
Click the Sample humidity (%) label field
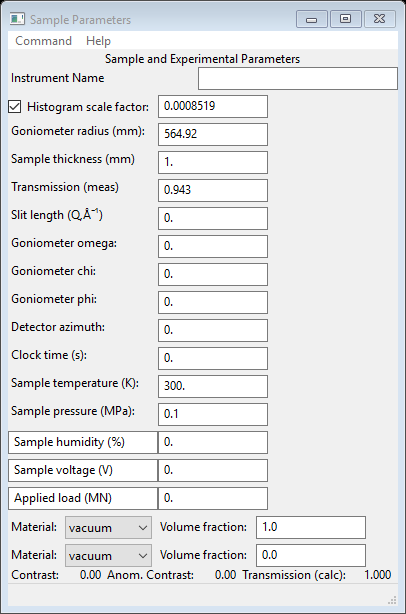83,442
